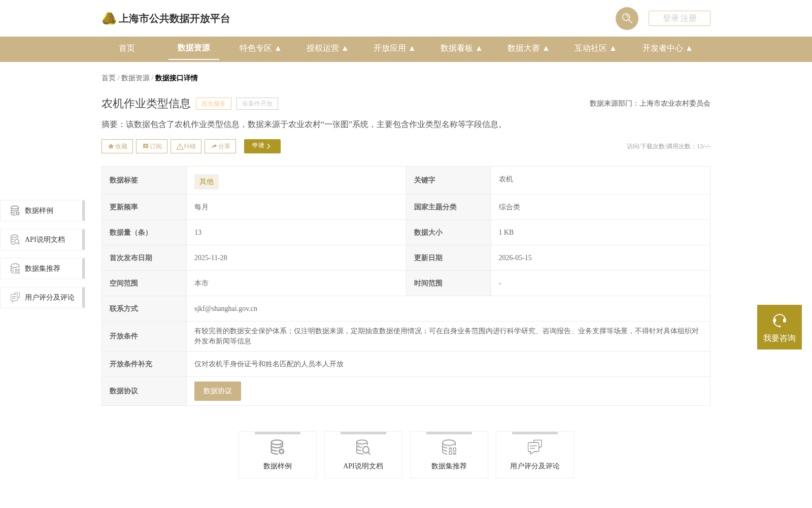Screen dimensions: 812x508
Task: Expand the 授权运营 menu
Action: 327,48
